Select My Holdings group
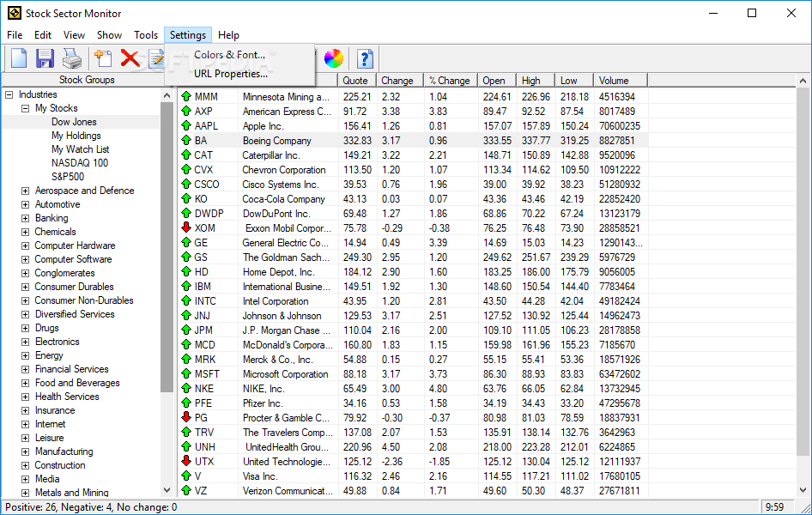The width and height of the screenshot is (812, 515). [76, 136]
